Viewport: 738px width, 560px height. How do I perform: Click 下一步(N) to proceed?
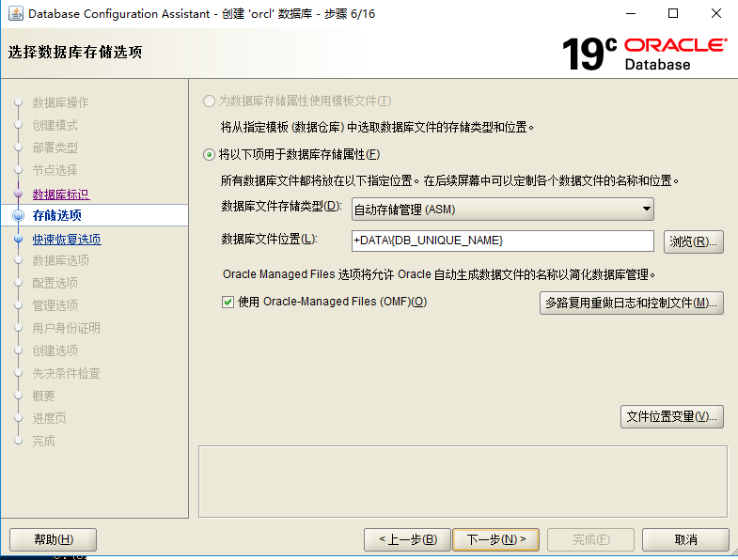pyautogui.click(x=495, y=539)
